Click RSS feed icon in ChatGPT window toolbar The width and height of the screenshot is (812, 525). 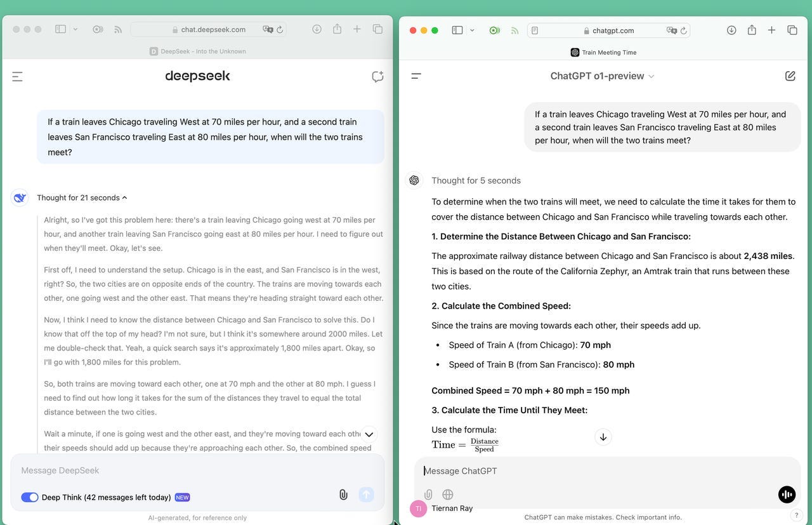[514, 30]
